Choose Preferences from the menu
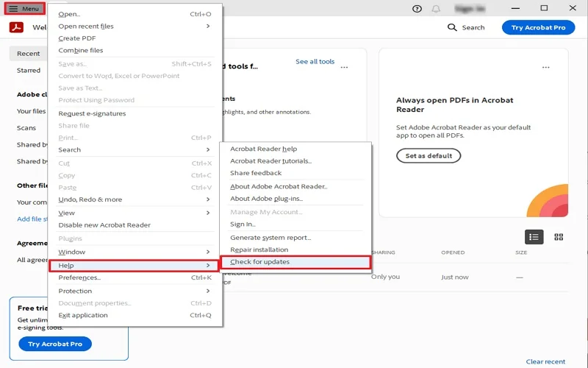This screenshot has height=368, width=588. click(x=79, y=277)
